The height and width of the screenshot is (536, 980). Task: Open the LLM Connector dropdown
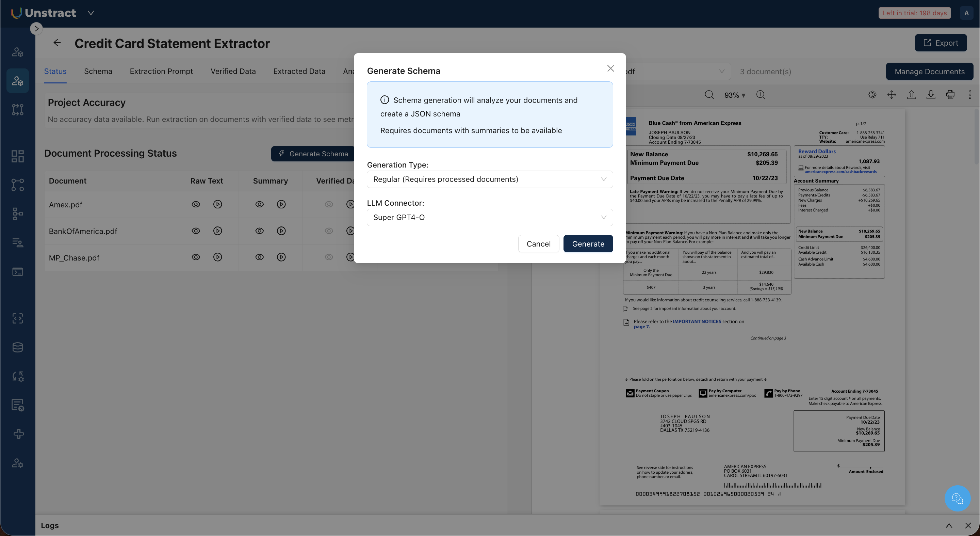point(489,217)
